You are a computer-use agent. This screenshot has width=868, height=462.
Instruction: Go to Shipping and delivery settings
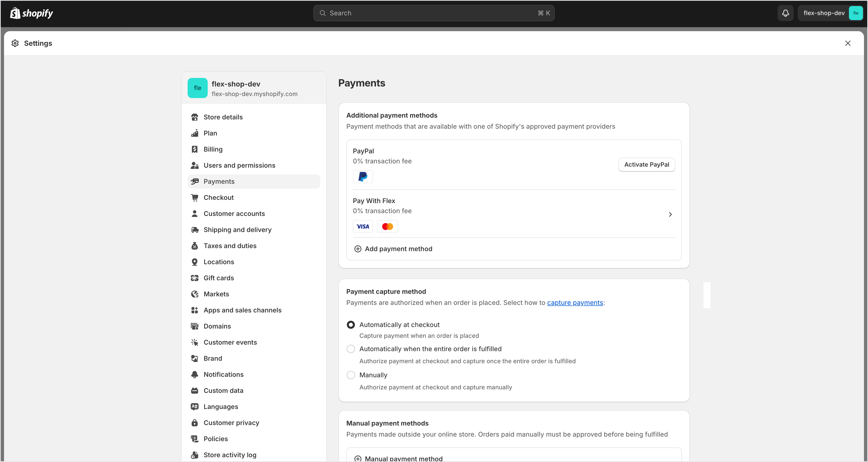[x=237, y=230]
